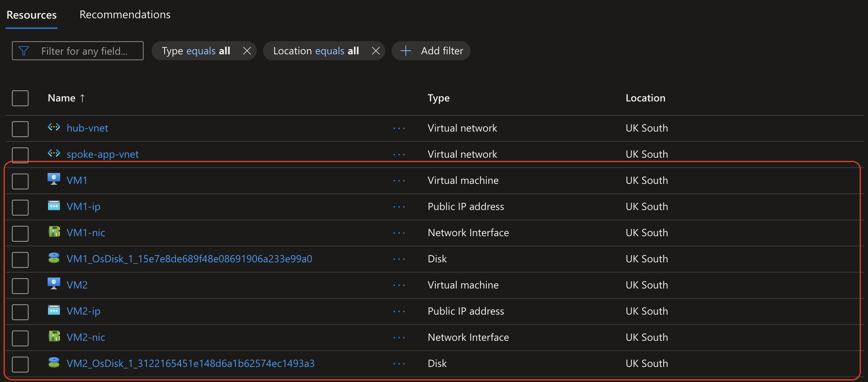The width and height of the screenshot is (868, 382).
Task: Open the Type equals all filter dropdown
Action: [196, 50]
